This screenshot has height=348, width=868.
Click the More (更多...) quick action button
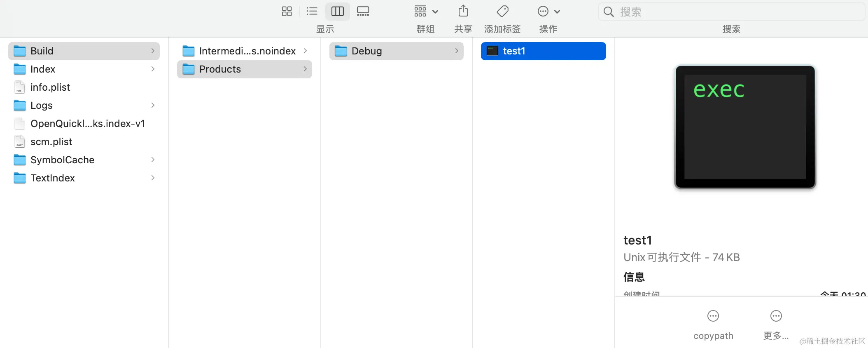(x=776, y=325)
